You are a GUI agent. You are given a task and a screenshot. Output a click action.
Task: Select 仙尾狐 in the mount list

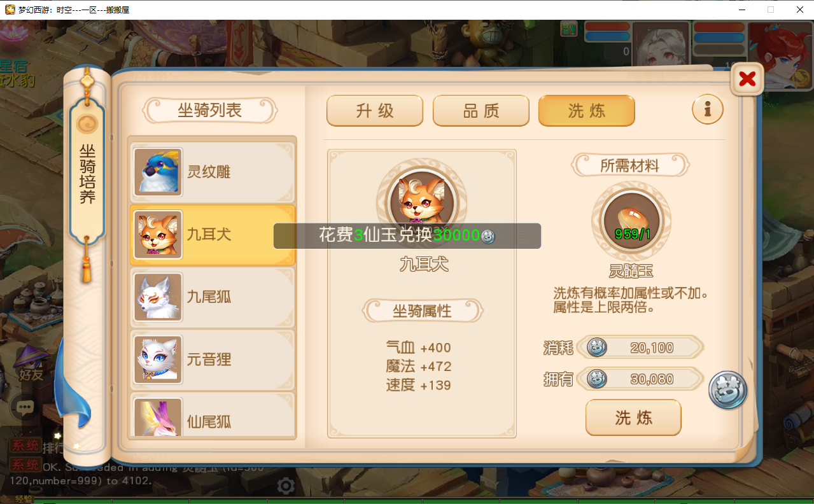point(213,417)
